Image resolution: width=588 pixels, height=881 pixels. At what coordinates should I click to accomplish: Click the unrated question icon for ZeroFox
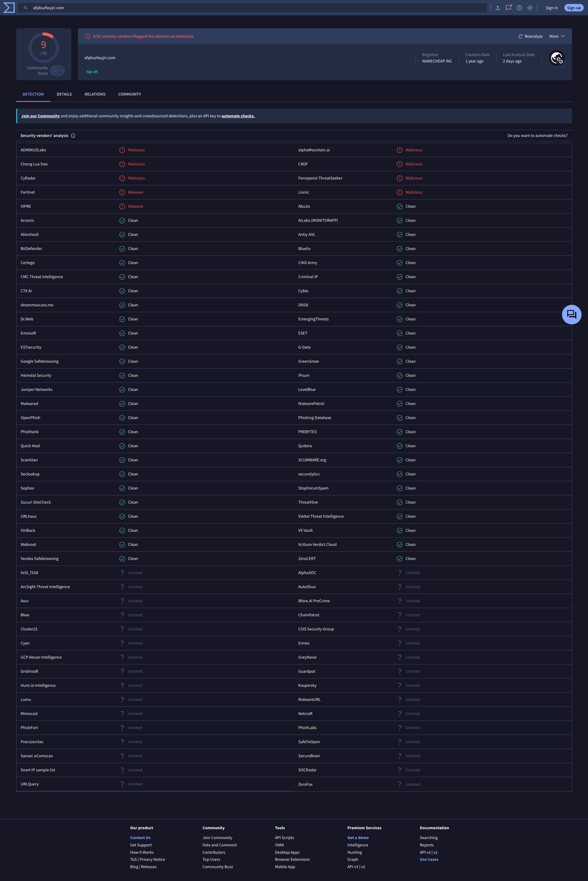[399, 784]
